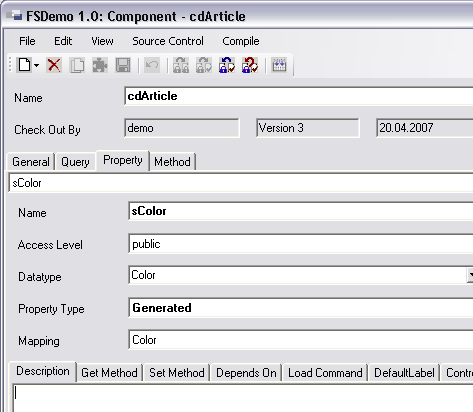This screenshot has width=473, height=412.
Task: Click the Property Type field showing Generated
Action: (x=301, y=308)
